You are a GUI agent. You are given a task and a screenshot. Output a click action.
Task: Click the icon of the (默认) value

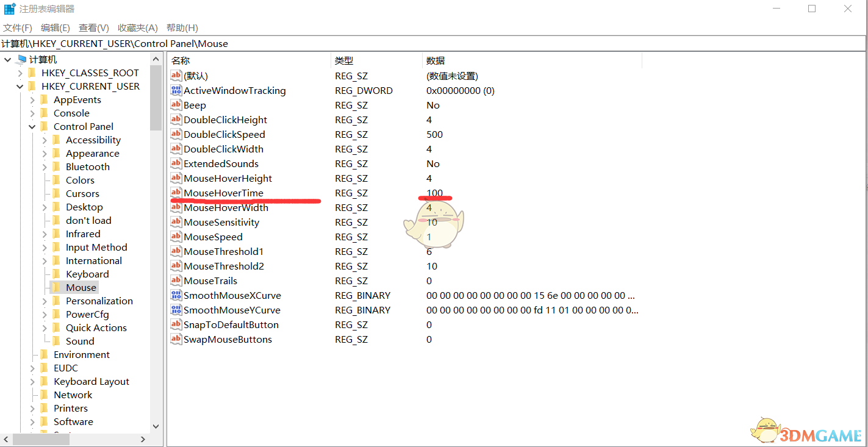176,76
